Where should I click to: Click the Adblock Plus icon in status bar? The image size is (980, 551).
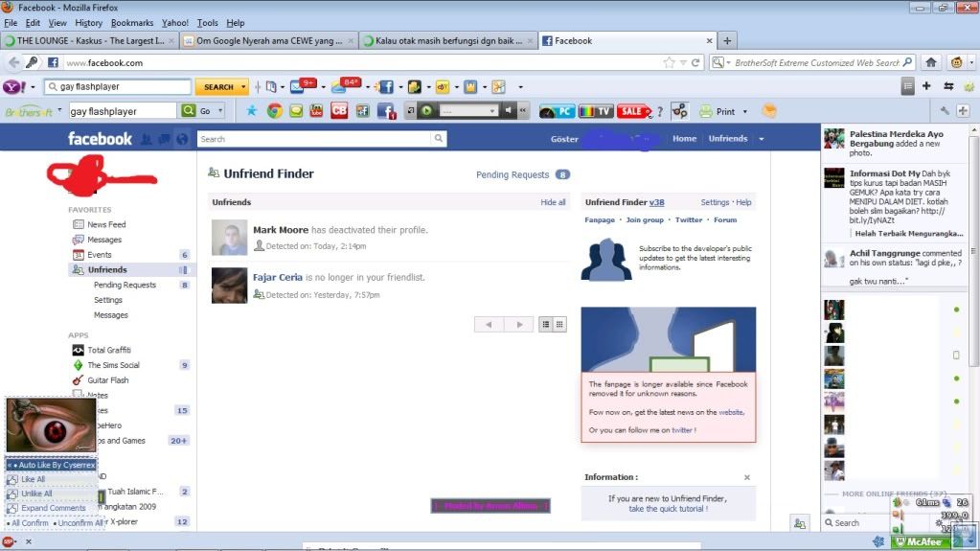(8, 541)
